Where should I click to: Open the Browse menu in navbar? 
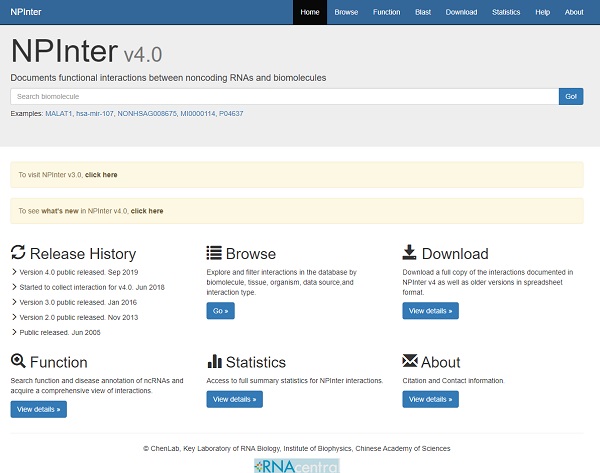346,12
